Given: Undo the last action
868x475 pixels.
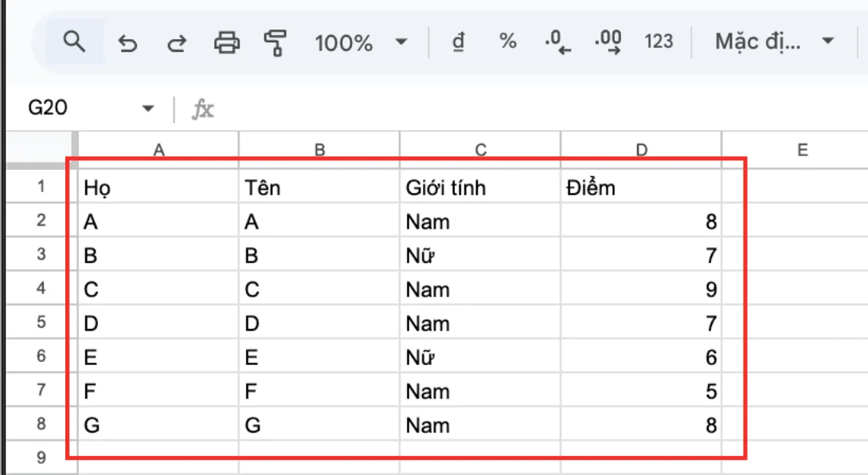Looking at the screenshot, I should coord(127,43).
